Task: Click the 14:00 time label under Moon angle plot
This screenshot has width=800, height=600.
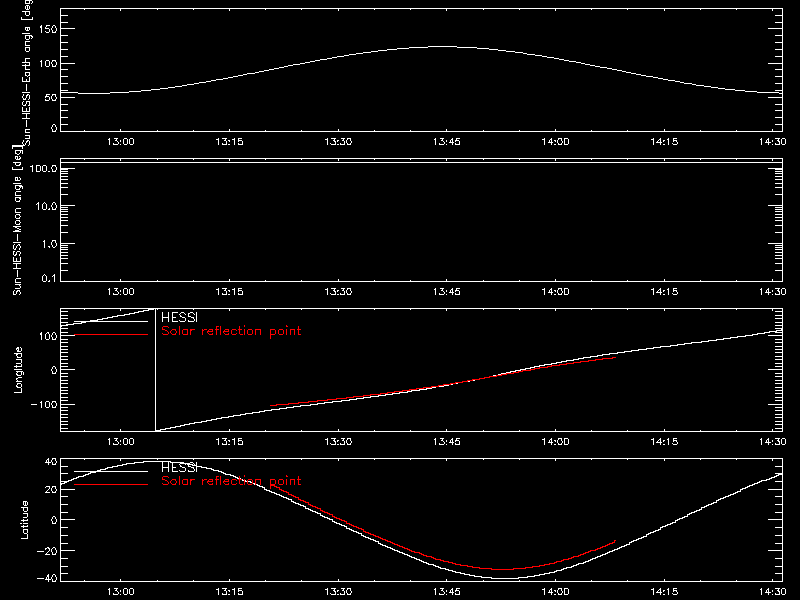Action: (x=555, y=292)
